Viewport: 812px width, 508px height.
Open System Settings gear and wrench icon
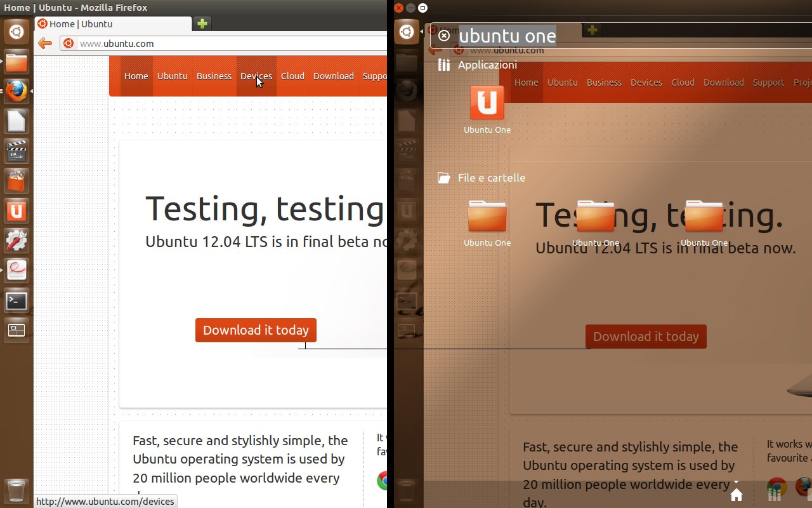(x=16, y=241)
